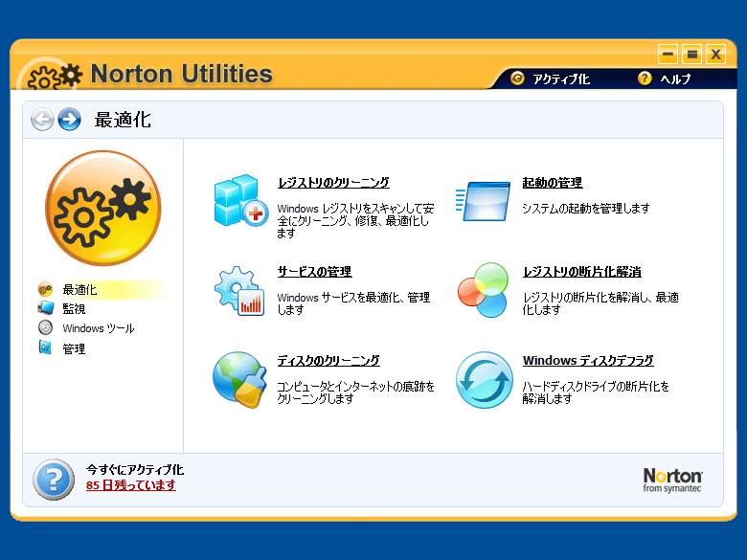747x560 pixels.
Task: Click the システムの起動を管理します description
Action: (x=585, y=208)
